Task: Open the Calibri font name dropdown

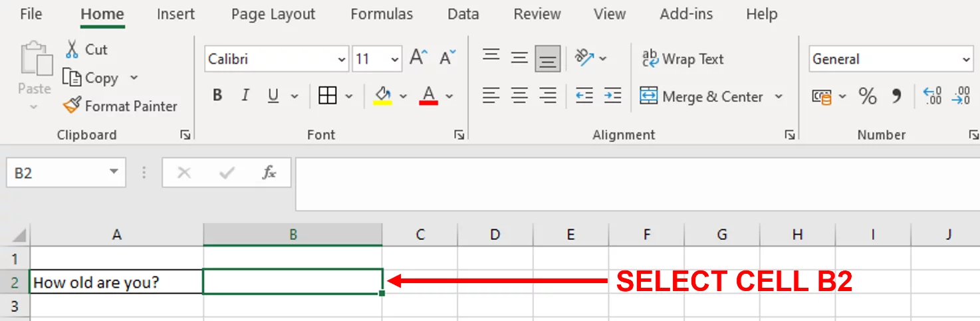Action: pos(342,59)
